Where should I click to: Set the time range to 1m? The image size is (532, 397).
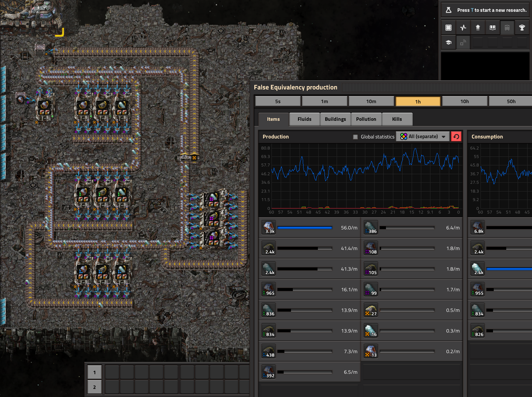point(324,101)
